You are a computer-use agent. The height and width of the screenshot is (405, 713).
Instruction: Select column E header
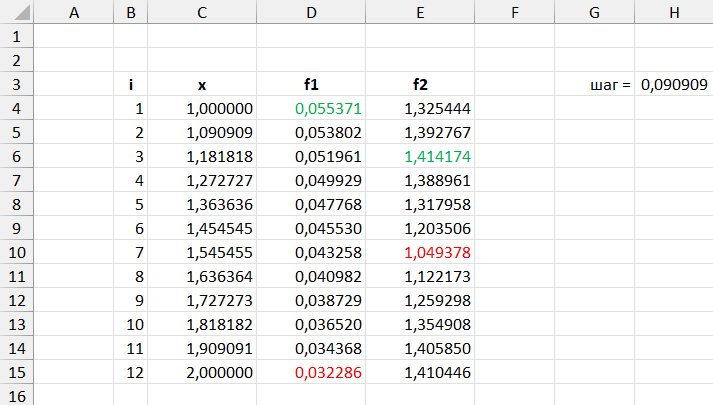pos(420,12)
